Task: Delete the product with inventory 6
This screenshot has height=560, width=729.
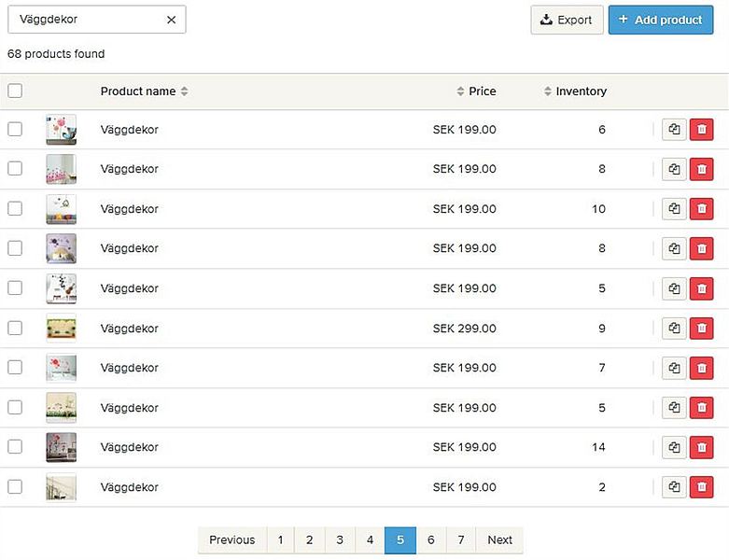Action: pos(701,130)
